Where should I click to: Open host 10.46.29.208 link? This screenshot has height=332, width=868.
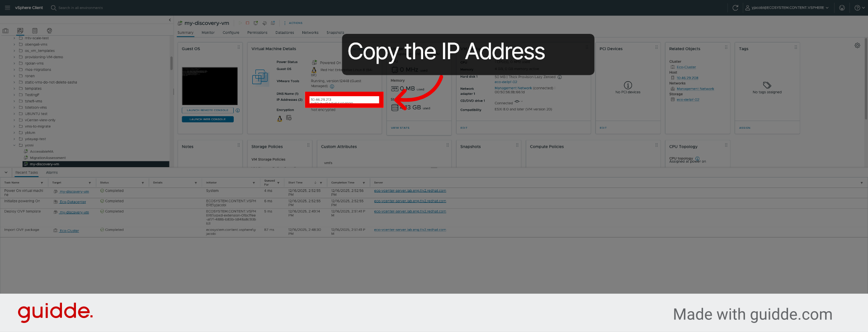(x=687, y=78)
